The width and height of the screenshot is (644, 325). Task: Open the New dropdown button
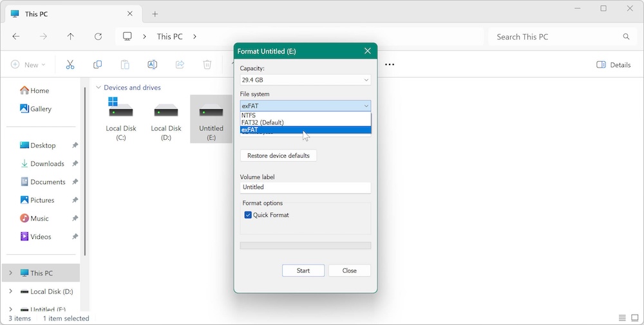(x=28, y=64)
